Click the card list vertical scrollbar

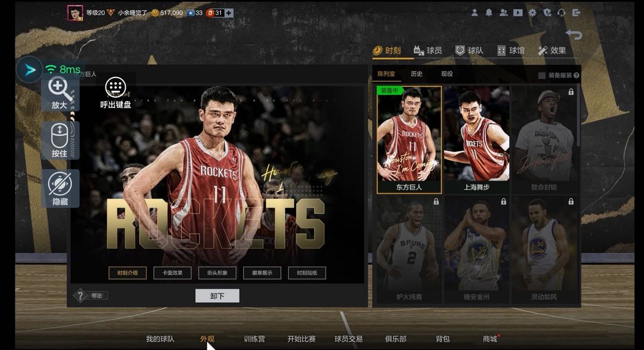pos(578,115)
